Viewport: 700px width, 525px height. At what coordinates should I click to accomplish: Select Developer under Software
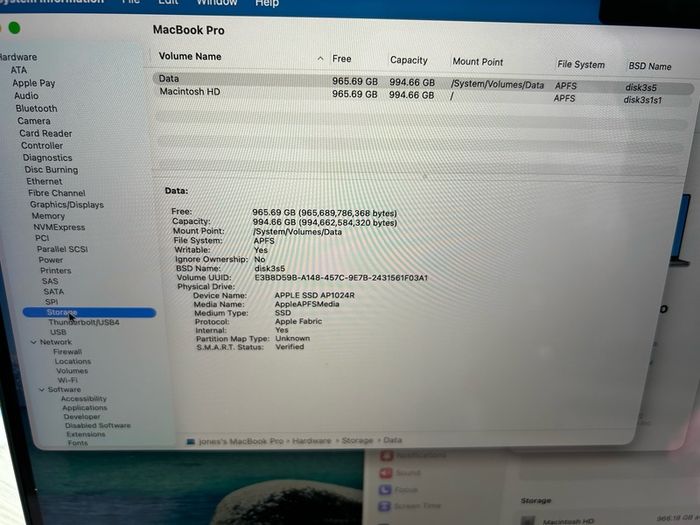pyautogui.click(x=82, y=417)
